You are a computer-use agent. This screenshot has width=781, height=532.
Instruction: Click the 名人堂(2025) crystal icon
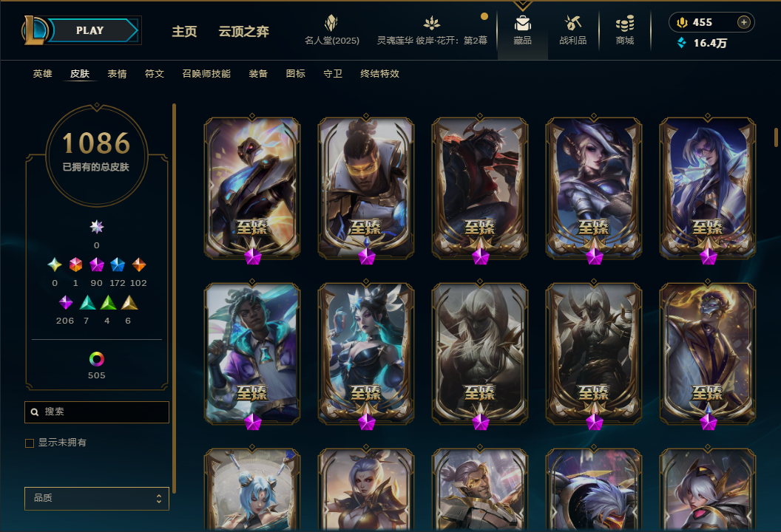(331, 23)
